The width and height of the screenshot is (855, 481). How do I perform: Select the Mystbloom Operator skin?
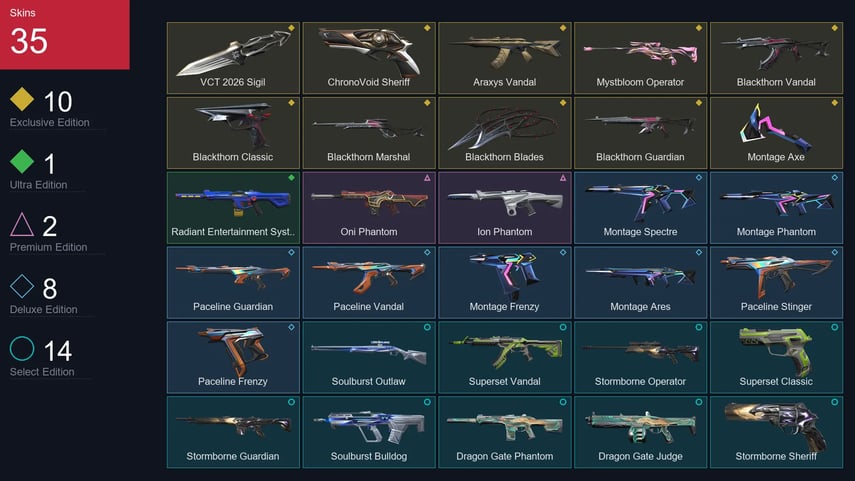640,58
